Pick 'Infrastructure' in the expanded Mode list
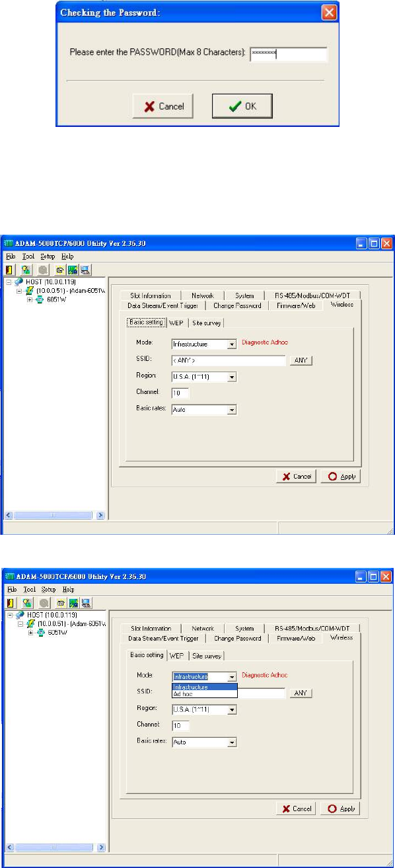 tap(204, 688)
